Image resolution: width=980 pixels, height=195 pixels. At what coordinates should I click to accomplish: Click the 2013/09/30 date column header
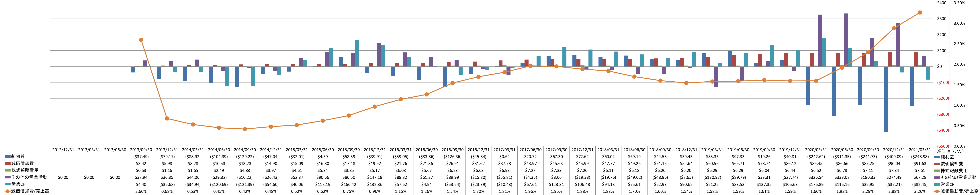click(x=141, y=150)
